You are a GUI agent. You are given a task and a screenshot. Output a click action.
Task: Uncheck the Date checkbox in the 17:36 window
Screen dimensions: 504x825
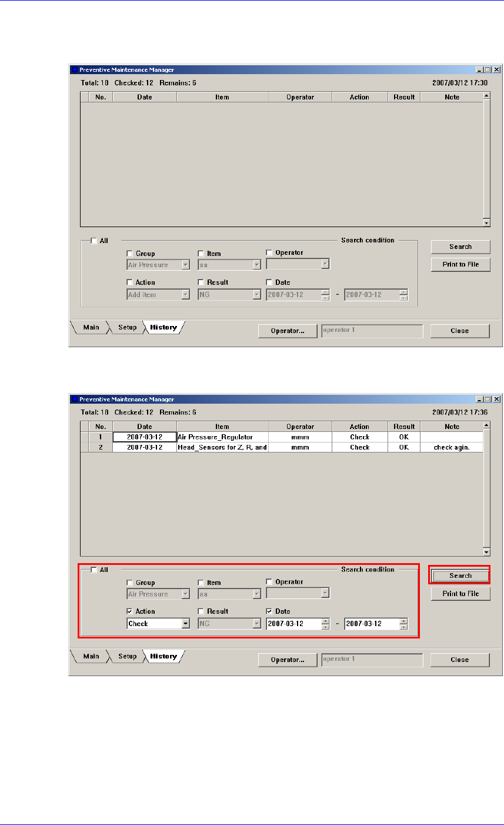point(269,611)
